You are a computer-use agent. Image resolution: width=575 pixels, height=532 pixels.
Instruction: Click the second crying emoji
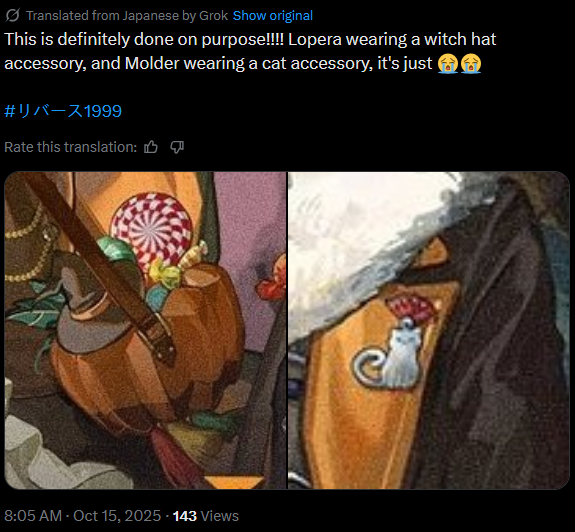point(470,63)
